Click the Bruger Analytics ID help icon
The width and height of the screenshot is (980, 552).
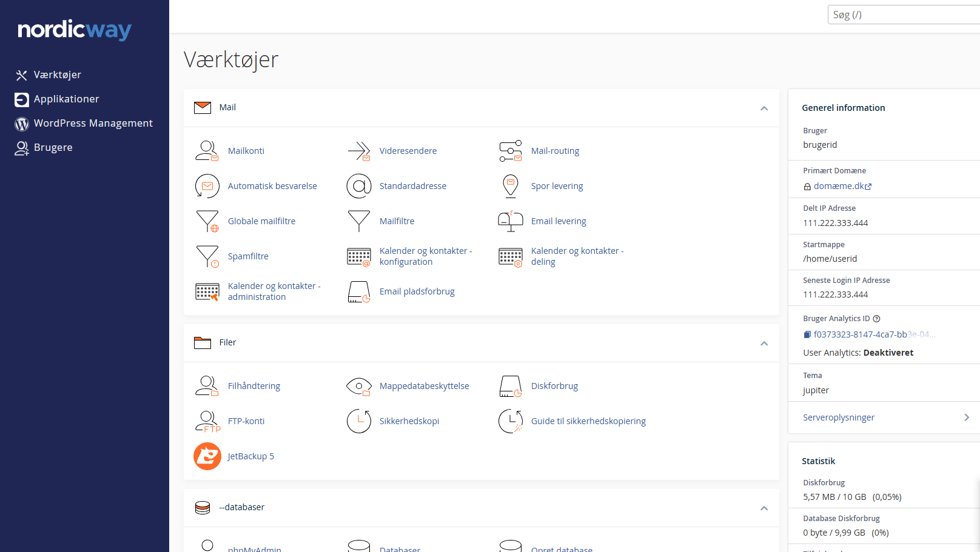(x=876, y=319)
